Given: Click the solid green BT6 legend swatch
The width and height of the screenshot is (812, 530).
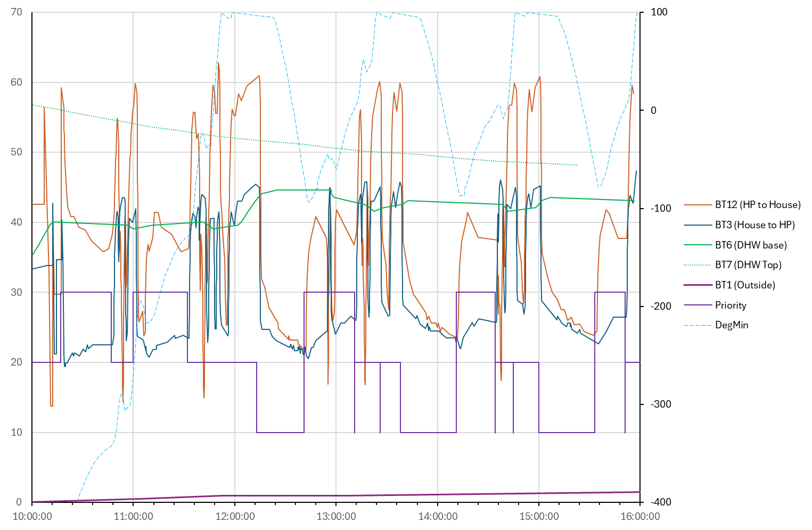Looking at the screenshot, I should [698, 245].
